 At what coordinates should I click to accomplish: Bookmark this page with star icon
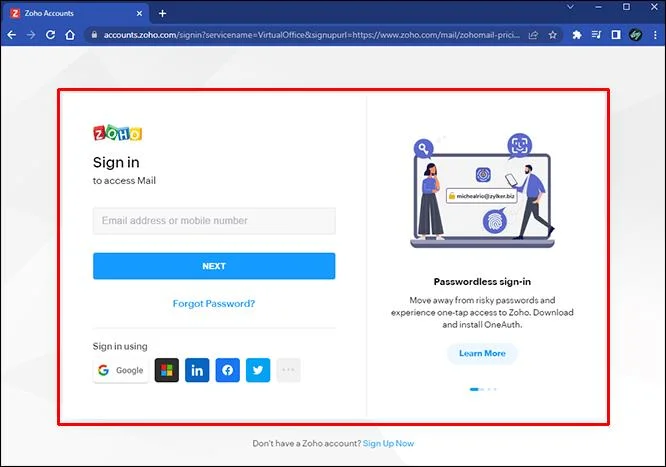553,35
